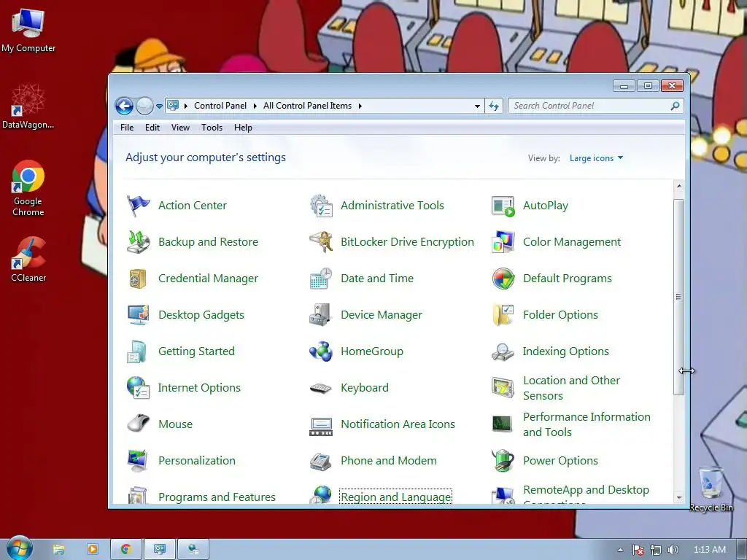Expand the arrow after All Control Panel Items
The width and height of the screenshot is (747, 560).
click(x=360, y=106)
